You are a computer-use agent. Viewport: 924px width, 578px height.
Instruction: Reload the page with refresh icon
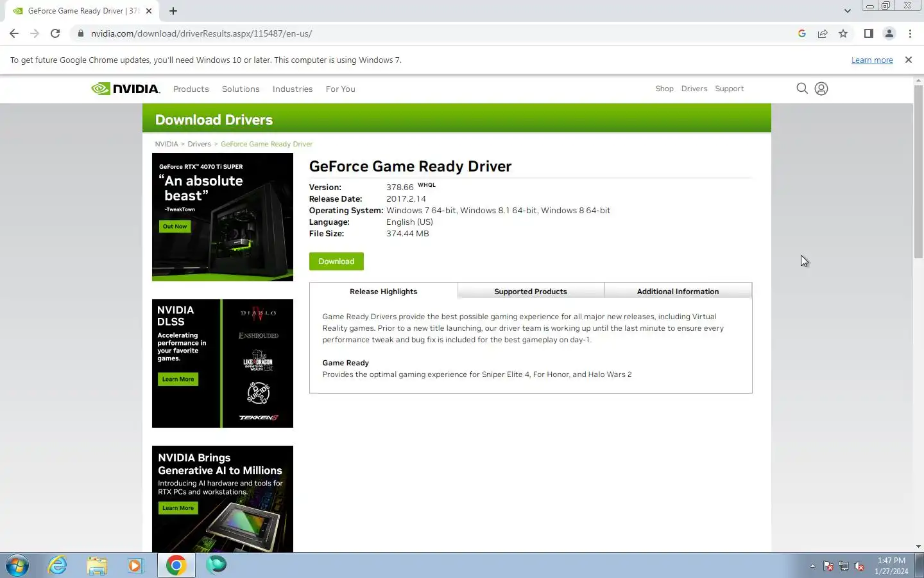tap(55, 33)
